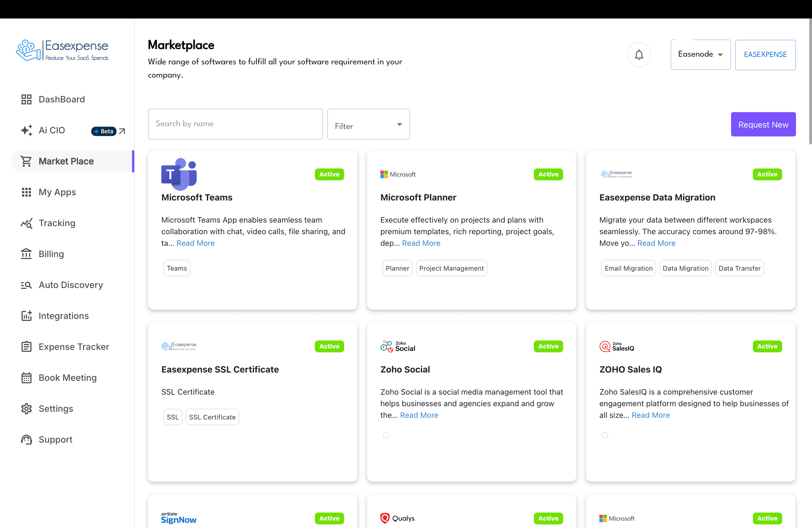Viewport: 812px width, 528px height.
Task: Click the Tracking chart icon
Action: click(26, 223)
